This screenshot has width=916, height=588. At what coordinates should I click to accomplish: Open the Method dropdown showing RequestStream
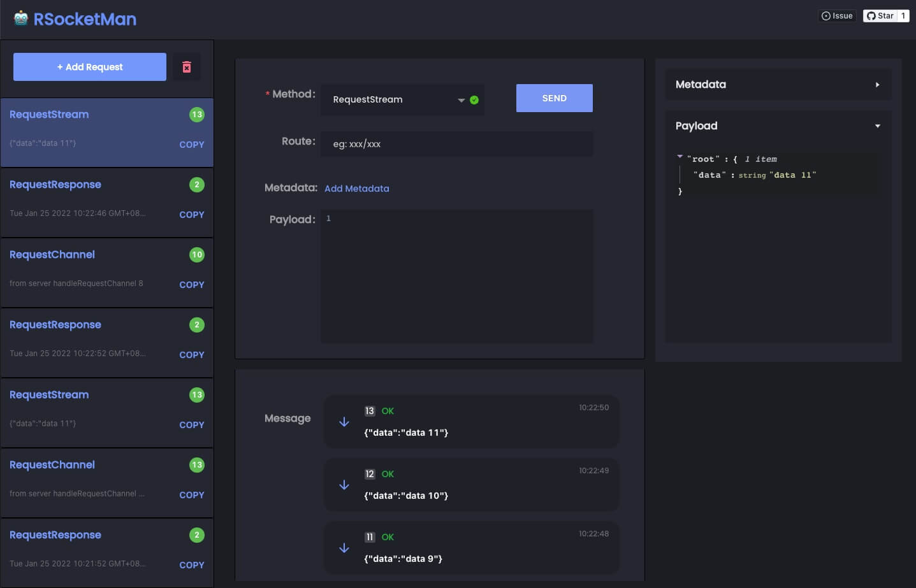(x=402, y=100)
